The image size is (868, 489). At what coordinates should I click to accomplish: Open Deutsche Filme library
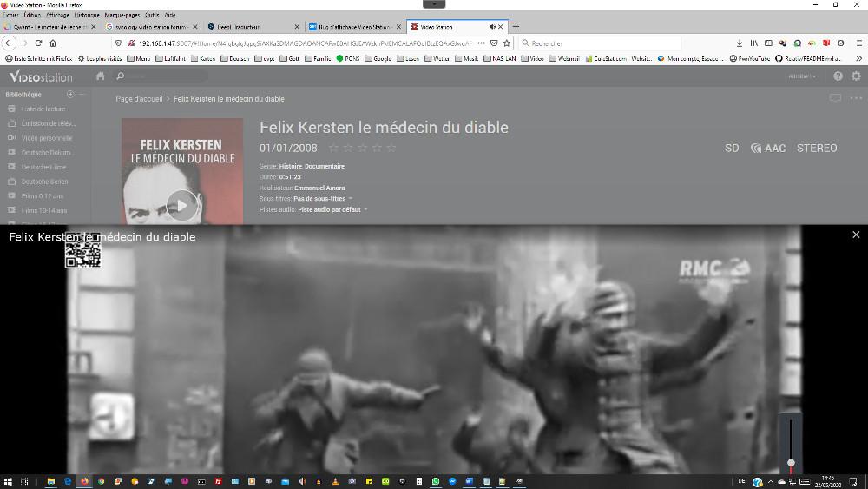[43, 167]
